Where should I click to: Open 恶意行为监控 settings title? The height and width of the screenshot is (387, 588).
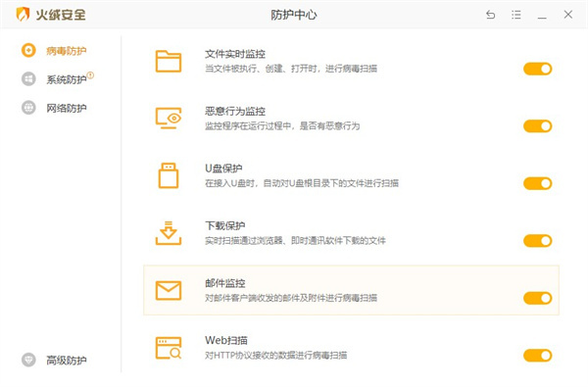point(235,112)
